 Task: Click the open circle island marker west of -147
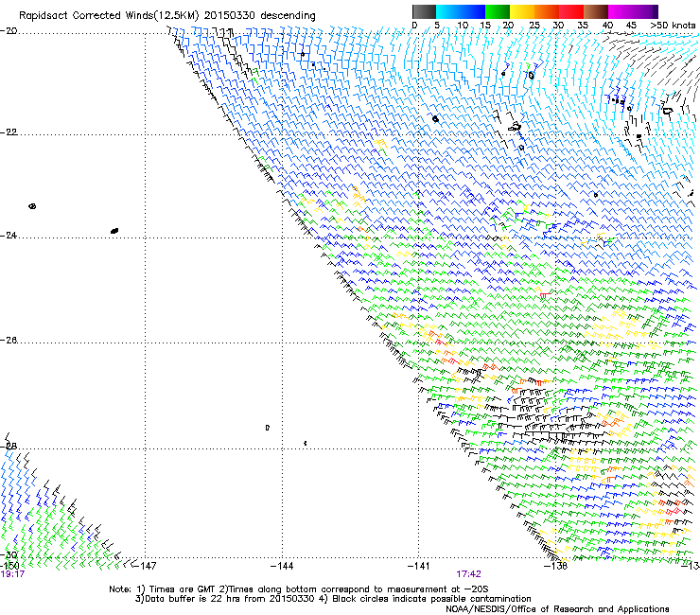pyautogui.click(x=32, y=206)
